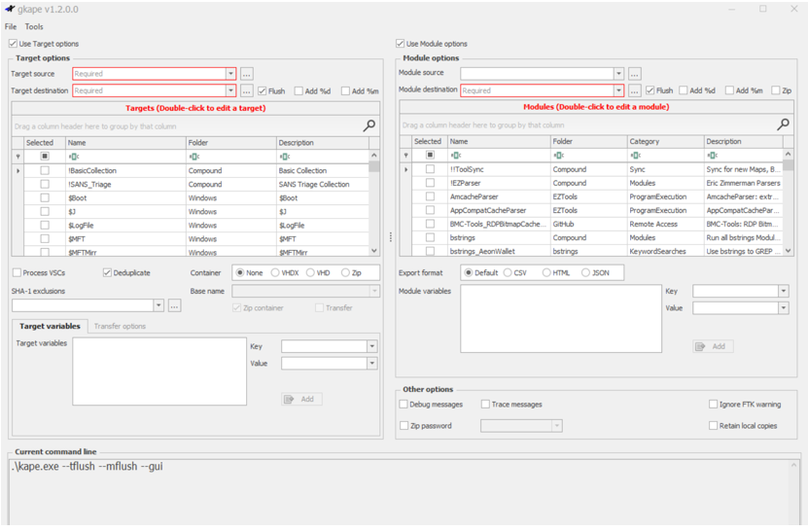
Task: Click the Targets Name column filter icon
Action: click(74, 157)
